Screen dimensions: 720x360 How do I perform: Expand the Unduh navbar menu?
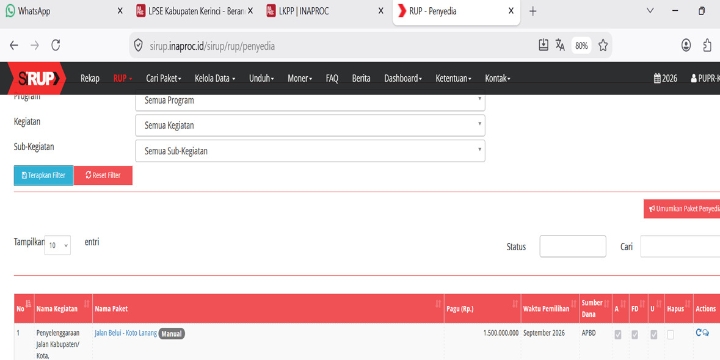(261, 79)
